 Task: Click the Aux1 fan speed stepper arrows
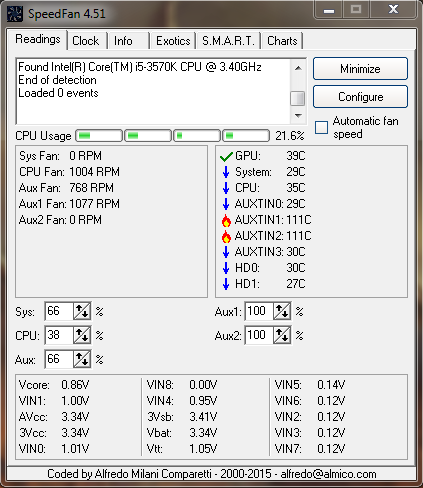click(x=282, y=311)
